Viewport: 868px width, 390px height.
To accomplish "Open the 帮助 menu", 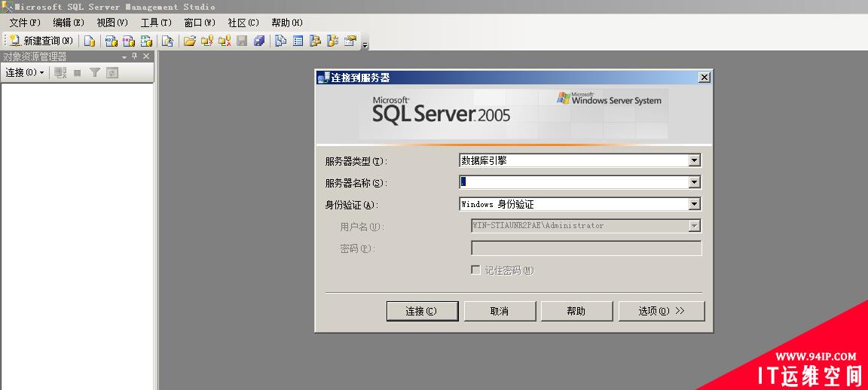I will [x=287, y=23].
